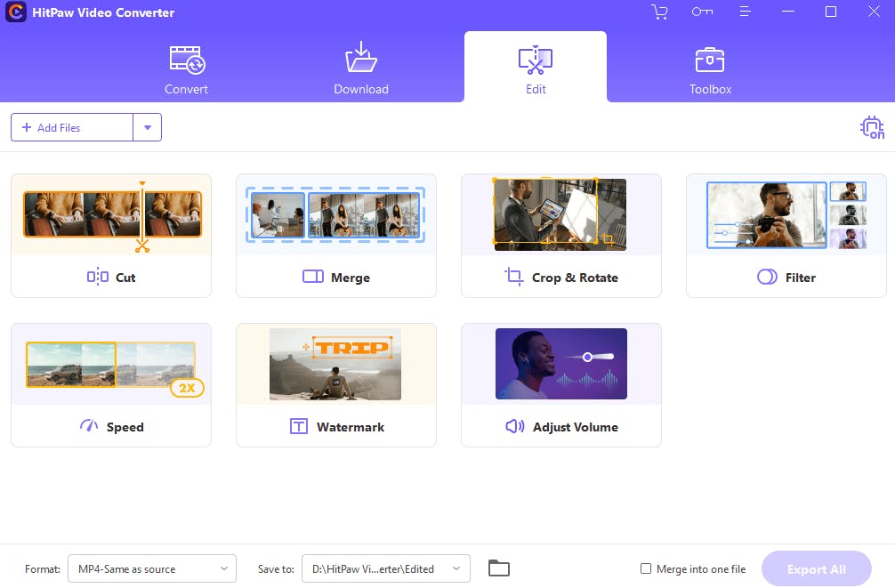The height and width of the screenshot is (588, 895).
Task: Click the Edit scissors icon
Action: pos(536,60)
